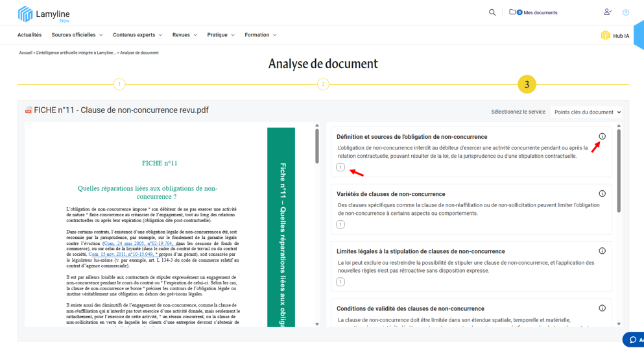
Task: Go to step 2 of the progress bar
Action: 323,84
